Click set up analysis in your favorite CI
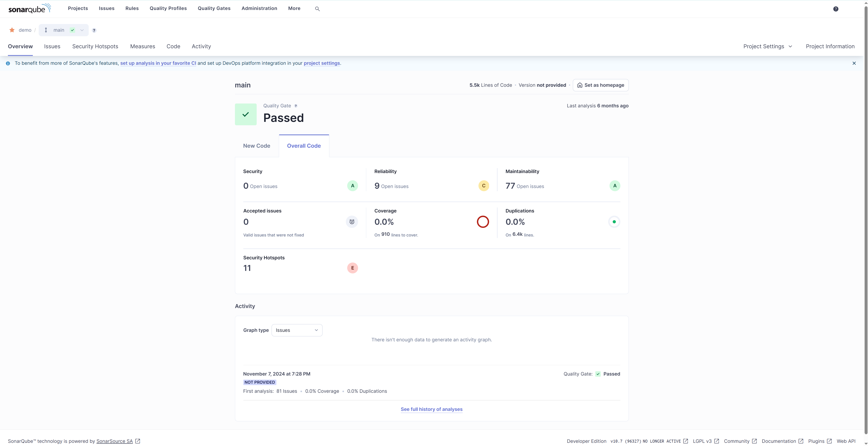Viewport: 868px width, 446px height. [158, 63]
